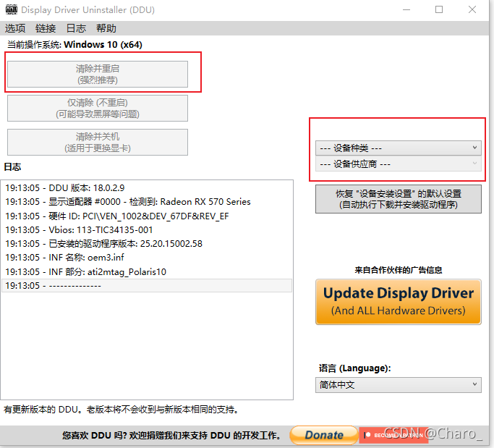The height and width of the screenshot is (448, 494).
Task: Expand the 设备供应商 dropdown
Action: coord(399,164)
